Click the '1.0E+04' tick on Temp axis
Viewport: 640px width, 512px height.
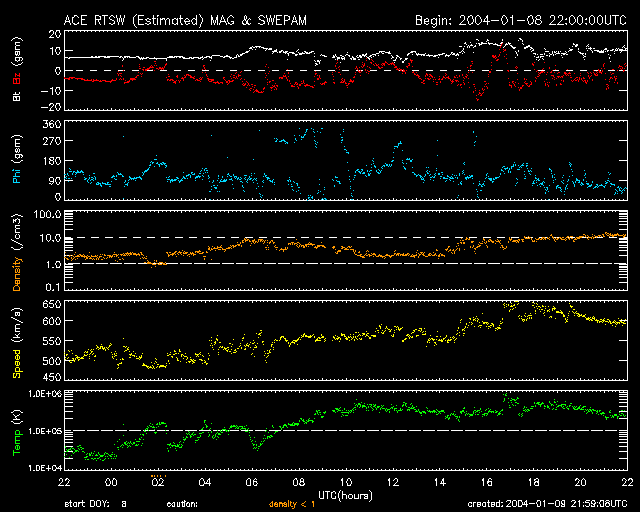coord(45,468)
